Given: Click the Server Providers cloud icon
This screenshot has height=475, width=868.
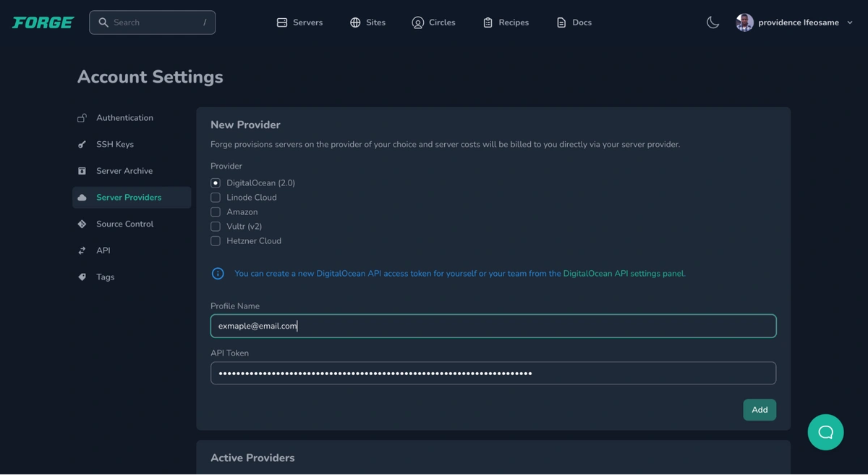Looking at the screenshot, I should click(x=82, y=198).
